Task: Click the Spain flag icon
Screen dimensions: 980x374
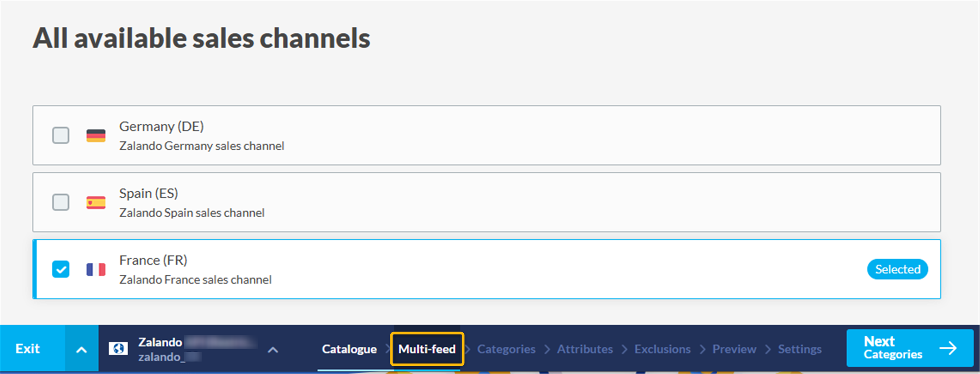Action: pyautogui.click(x=95, y=202)
